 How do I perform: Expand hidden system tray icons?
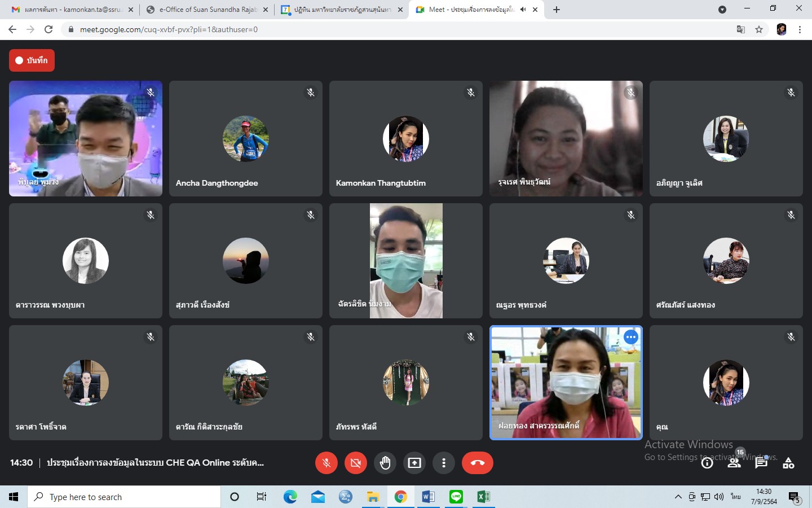tap(678, 497)
